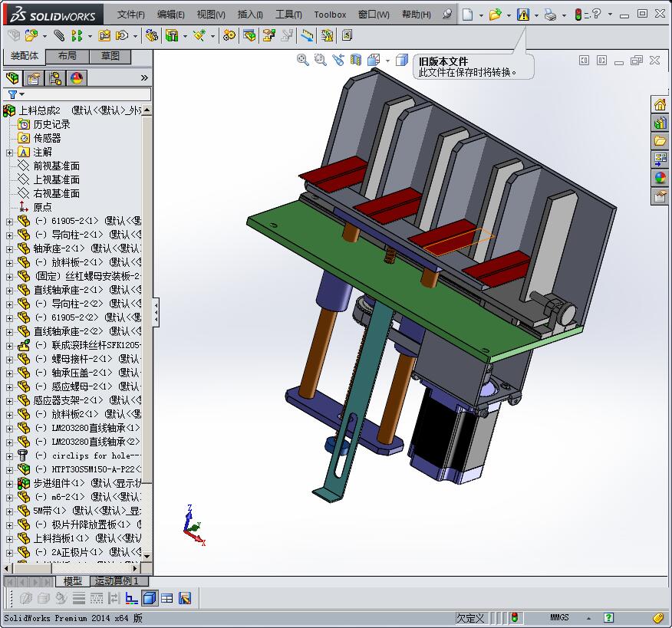
Task: Expand the 上料挡板1<1> tree node
Action: pyautogui.click(x=9, y=539)
